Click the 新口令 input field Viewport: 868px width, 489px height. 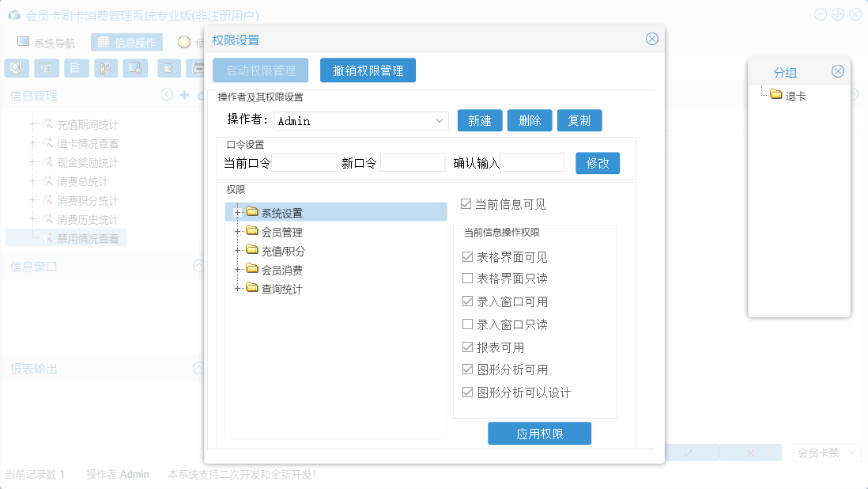tap(413, 163)
